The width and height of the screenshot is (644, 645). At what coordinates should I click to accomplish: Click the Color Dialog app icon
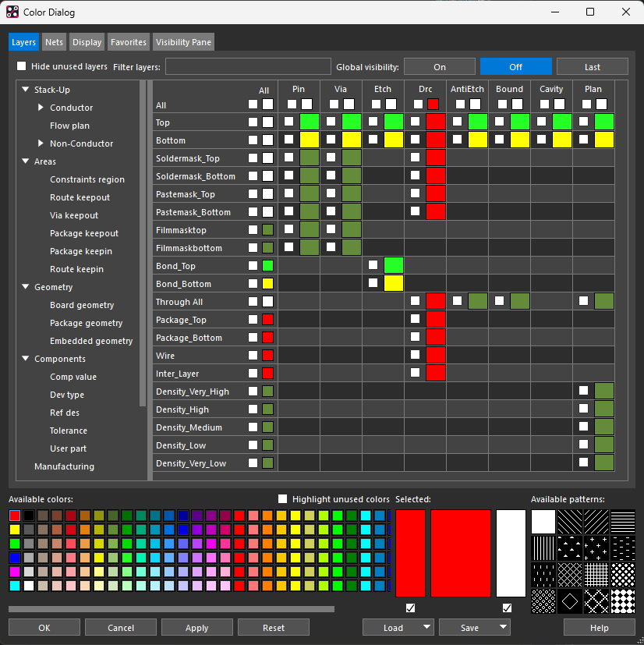click(12, 12)
